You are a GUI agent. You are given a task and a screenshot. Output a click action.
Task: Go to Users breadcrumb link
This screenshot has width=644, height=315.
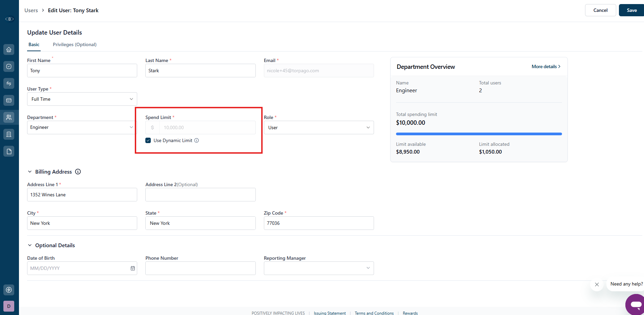coord(31,10)
